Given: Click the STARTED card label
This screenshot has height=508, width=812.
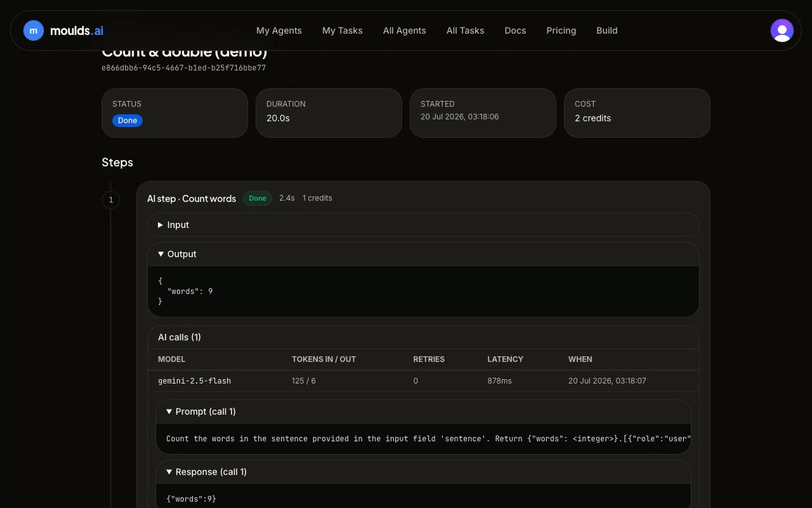Looking at the screenshot, I should [438, 104].
